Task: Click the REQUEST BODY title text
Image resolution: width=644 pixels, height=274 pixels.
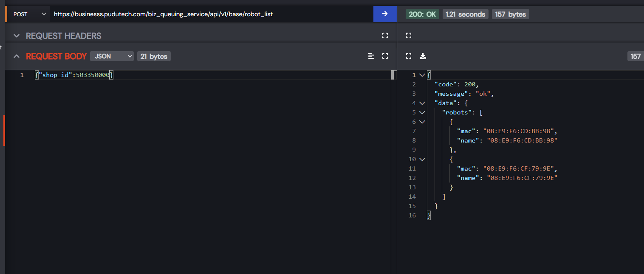Action: [x=56, y=56]
